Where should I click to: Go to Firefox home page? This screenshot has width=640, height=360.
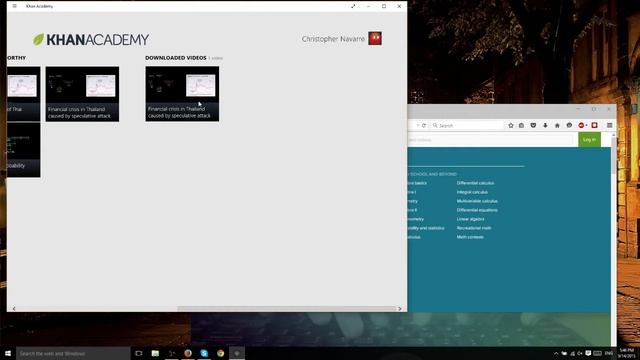pyautogui.click(x=557, y=125)
